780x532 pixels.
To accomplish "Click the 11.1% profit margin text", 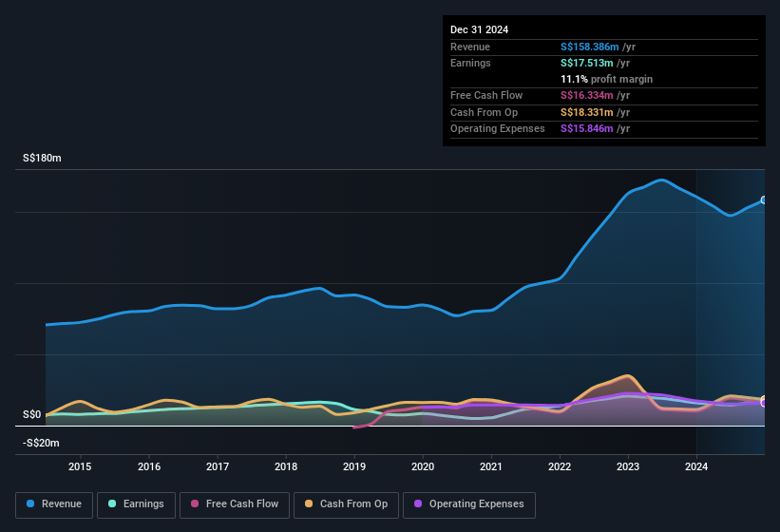I will pyautogui.click(x=606, y=79).
